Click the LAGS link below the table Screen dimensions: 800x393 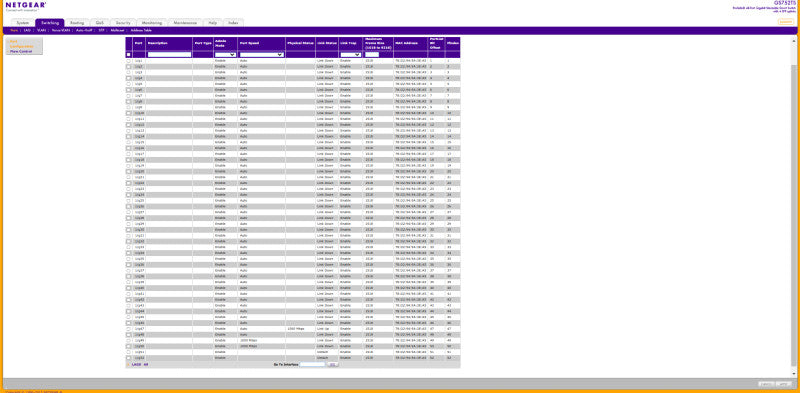pyautogui.click(x=136, y=364)
